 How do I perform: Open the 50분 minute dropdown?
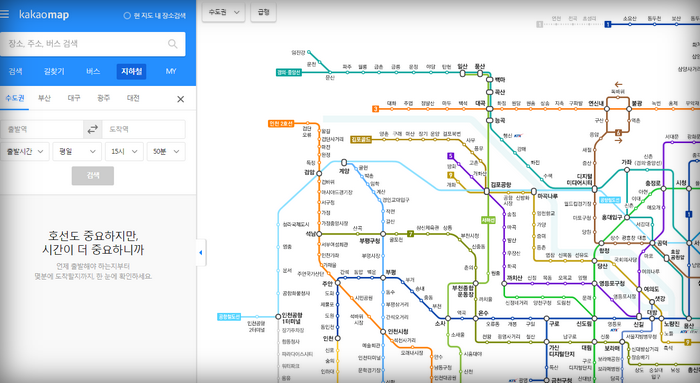pos(166,151)
